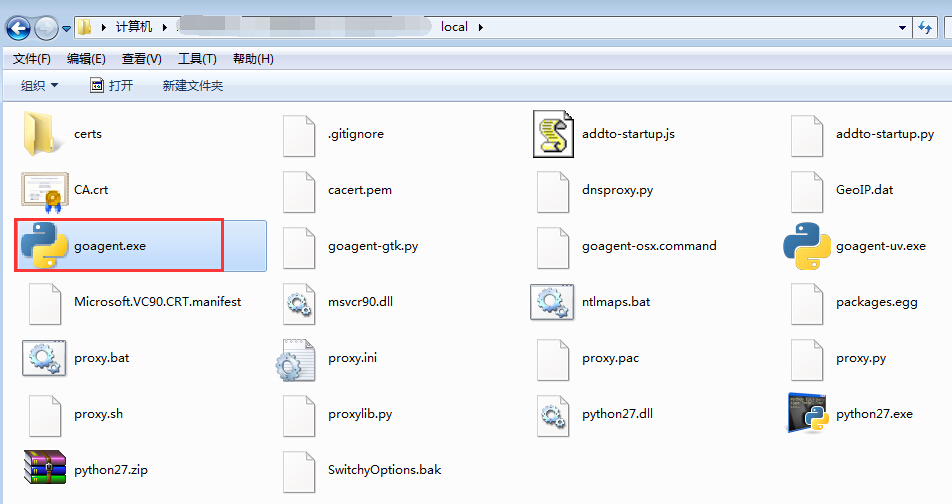Click the folder icon in address bar
Viewport: 952px width, 504px height.
85,27
